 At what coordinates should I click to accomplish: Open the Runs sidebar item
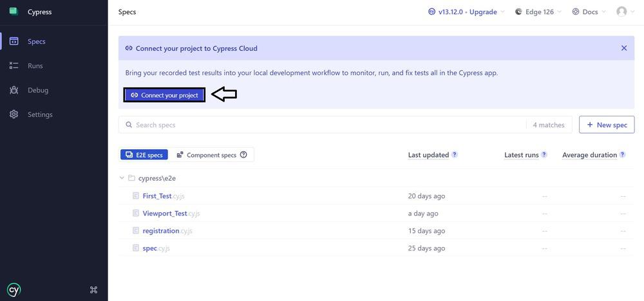[54, 66]
